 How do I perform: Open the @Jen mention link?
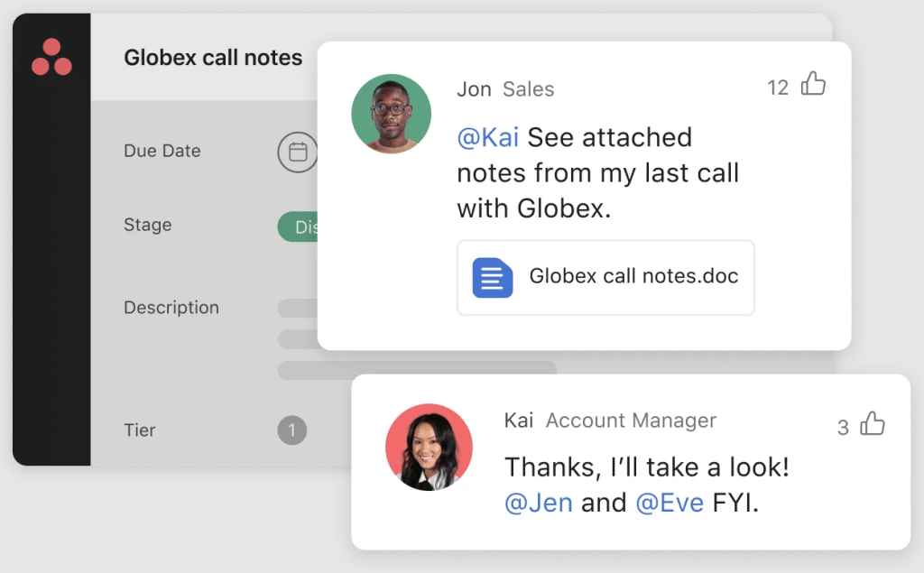click(x=539, y=503)
